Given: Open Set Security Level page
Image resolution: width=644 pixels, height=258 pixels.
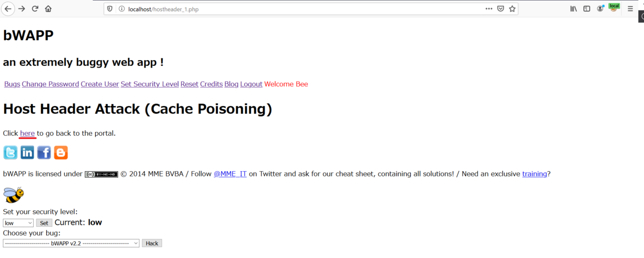Looking at the screenshot, I should click(x=150, y=84).
